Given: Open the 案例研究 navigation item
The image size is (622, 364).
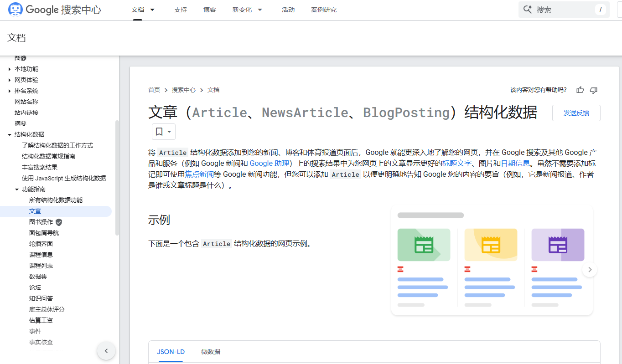Looking at the screenshot, I should 324,10.
